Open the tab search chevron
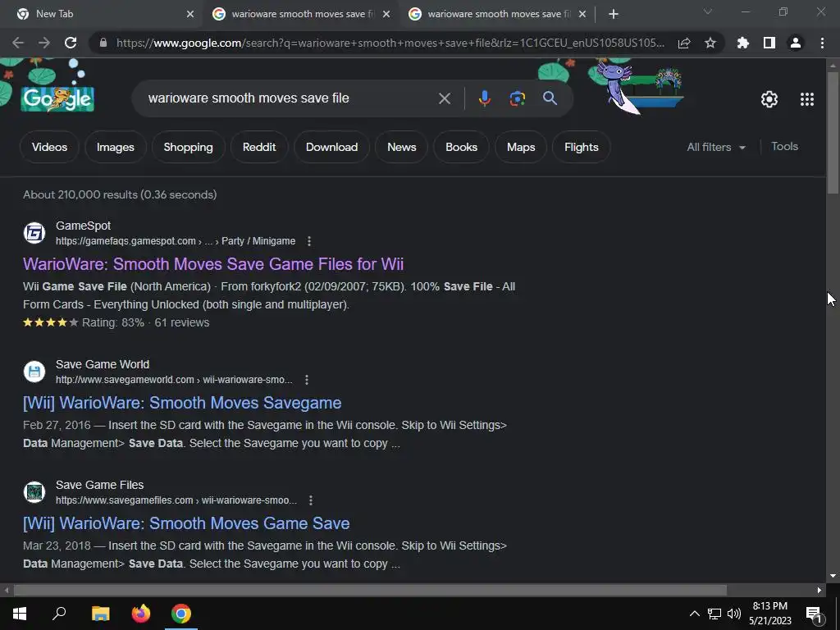Viewport: 840px width, 630px height. pyautogui.click(x=708, y=11)
